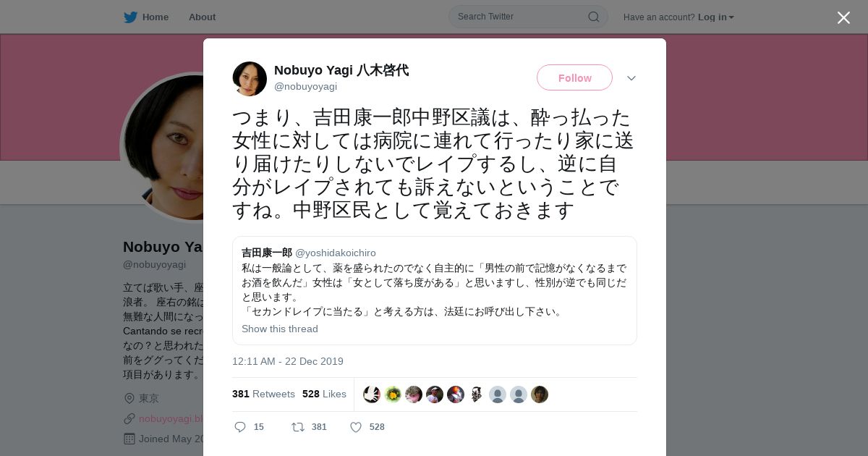868x456 pixels.
Task: Expand the tweet options chevron menu
Action: [631, 78]
